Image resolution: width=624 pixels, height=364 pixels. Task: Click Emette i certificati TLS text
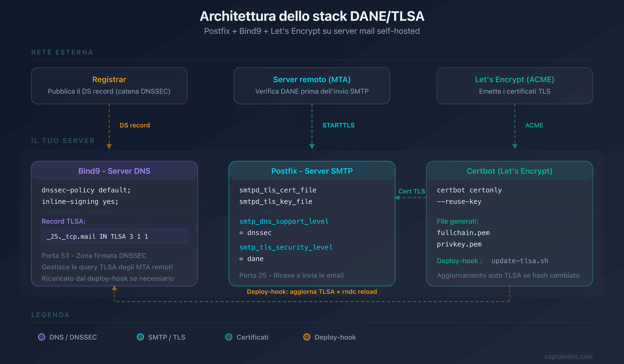(x=515, y=91)
